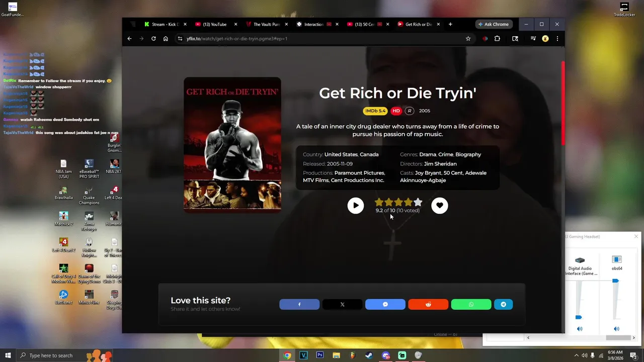This screenshot has height=362, width=644.
Task: Mute the Digital Audio Interface in the mixer
Action: 580,329
